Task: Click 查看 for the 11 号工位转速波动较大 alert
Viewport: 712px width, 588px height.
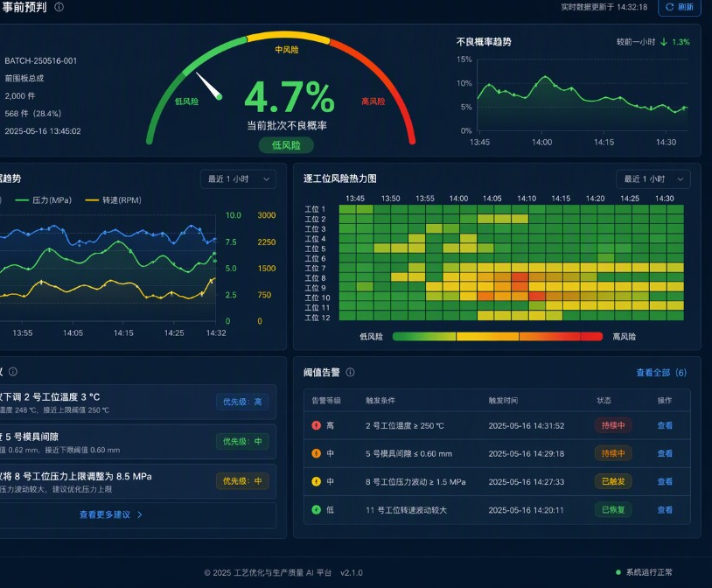Action: point(665,510)
